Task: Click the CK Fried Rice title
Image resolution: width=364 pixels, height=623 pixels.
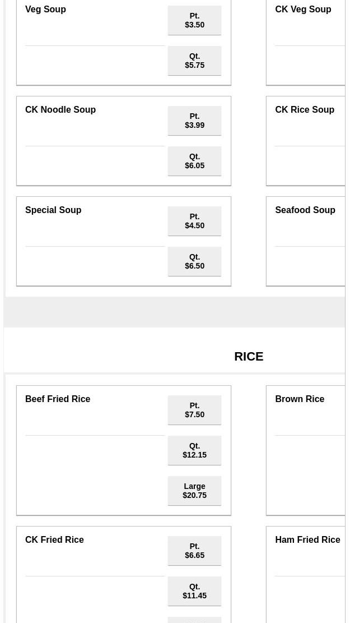Action: 54,540
